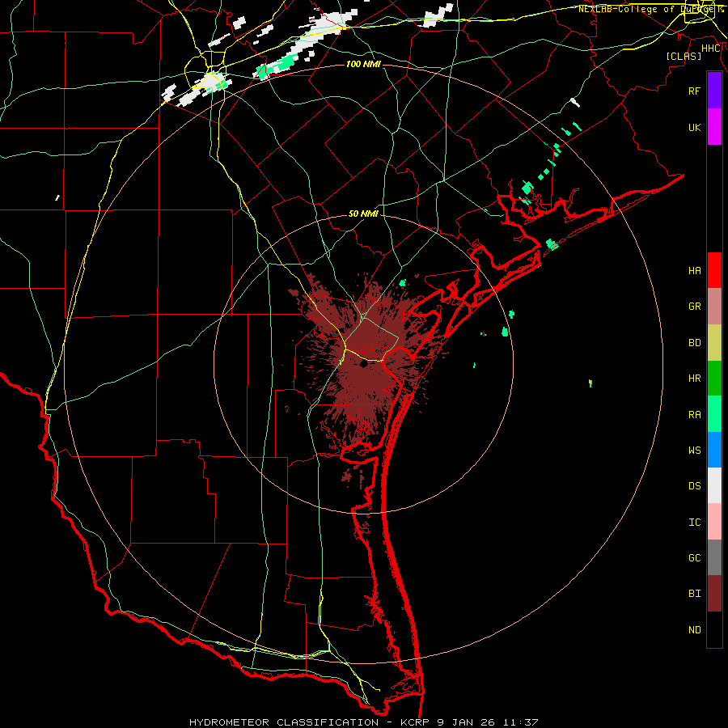Click the radar site center dot
The image size is (728, 728).
[x=363, y=363]
